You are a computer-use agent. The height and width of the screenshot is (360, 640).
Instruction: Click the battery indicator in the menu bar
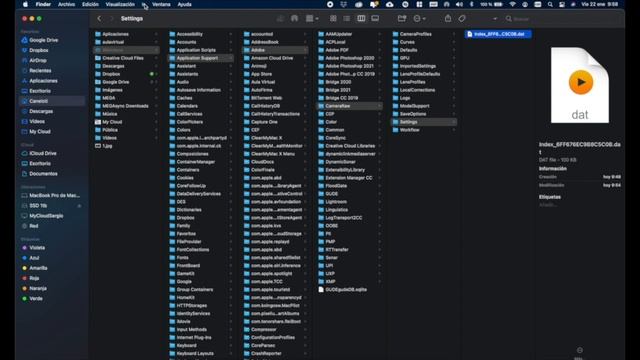point(491,4)
